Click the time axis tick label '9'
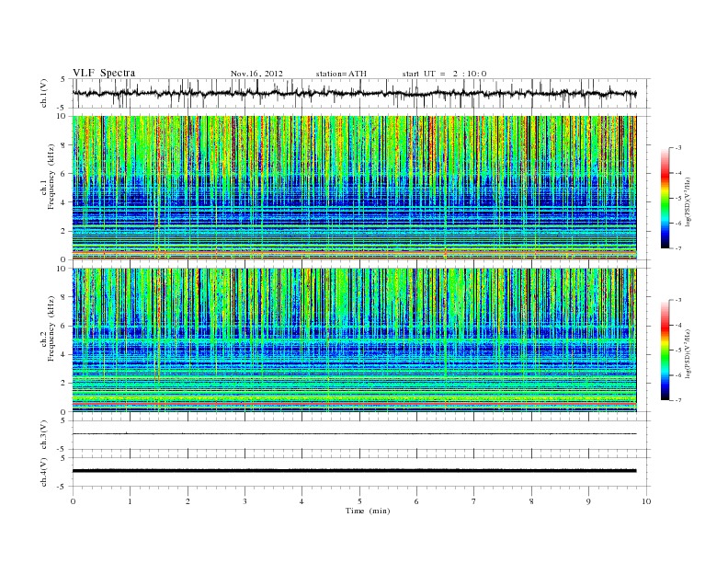728x563 pixels. [x=588, y=501]
